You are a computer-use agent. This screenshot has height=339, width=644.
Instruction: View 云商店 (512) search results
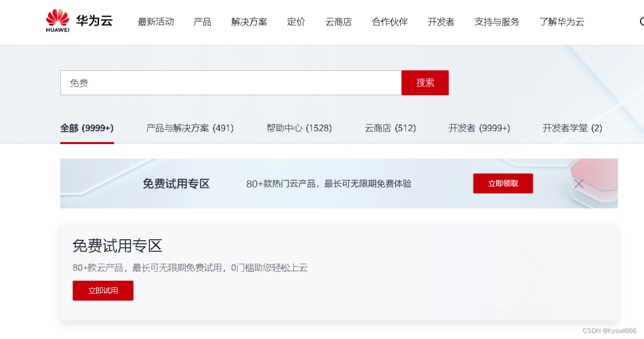tap(390, 128)
